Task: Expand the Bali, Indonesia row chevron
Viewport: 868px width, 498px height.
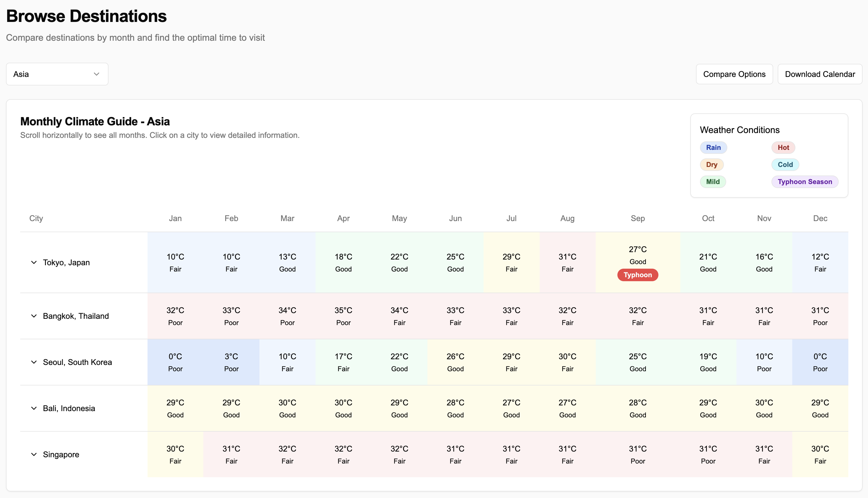Action: 34,408
